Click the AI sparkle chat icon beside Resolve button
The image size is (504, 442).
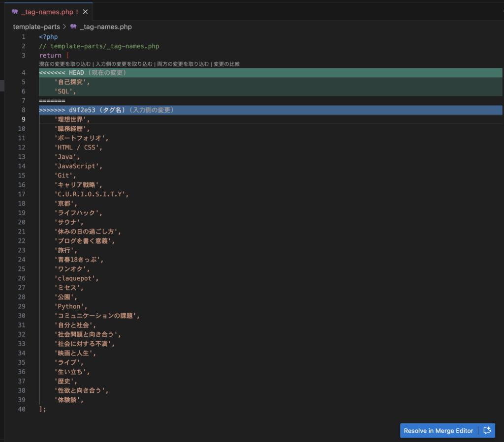487,431
